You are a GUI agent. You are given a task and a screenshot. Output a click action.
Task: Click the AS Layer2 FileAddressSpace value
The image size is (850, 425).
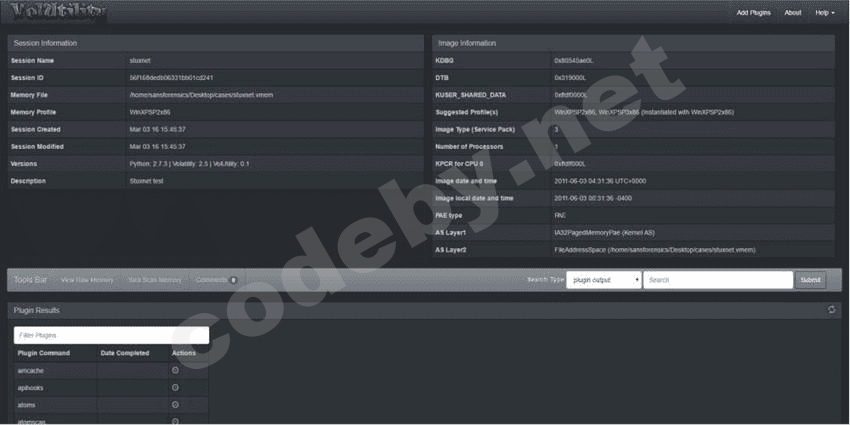point(655,250)
